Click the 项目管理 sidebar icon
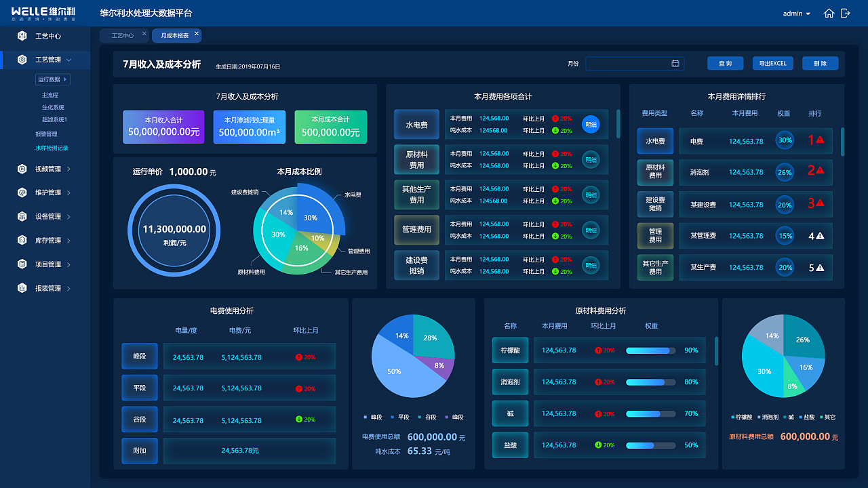868x488 pixels. 22,264
